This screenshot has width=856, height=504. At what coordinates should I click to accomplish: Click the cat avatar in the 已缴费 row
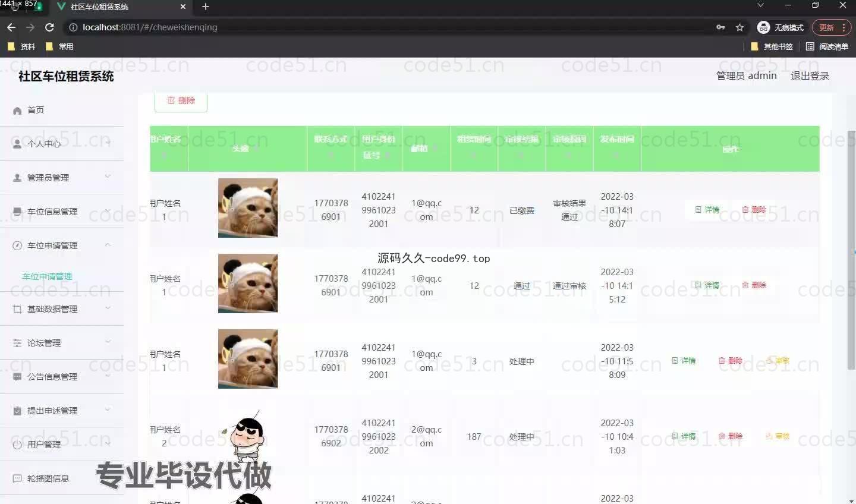(x=248, y=208)
